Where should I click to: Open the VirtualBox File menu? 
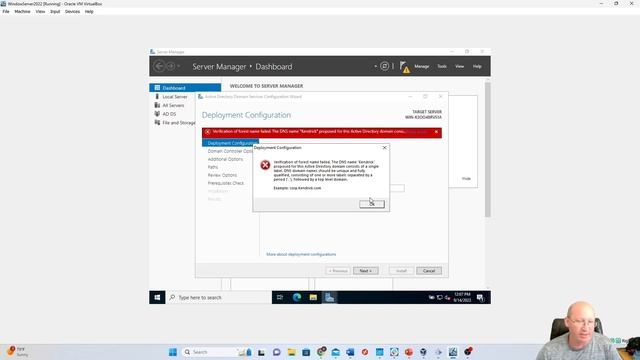pos(6,11)
